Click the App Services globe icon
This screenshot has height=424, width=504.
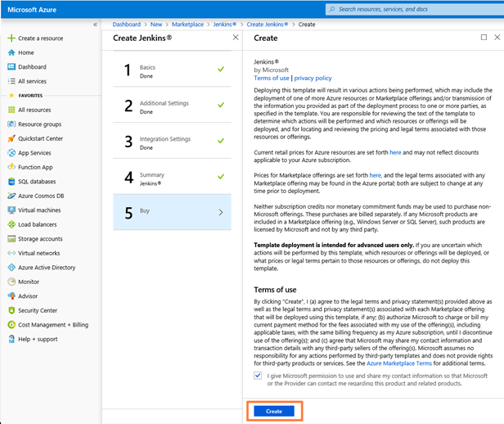point(11,153)
